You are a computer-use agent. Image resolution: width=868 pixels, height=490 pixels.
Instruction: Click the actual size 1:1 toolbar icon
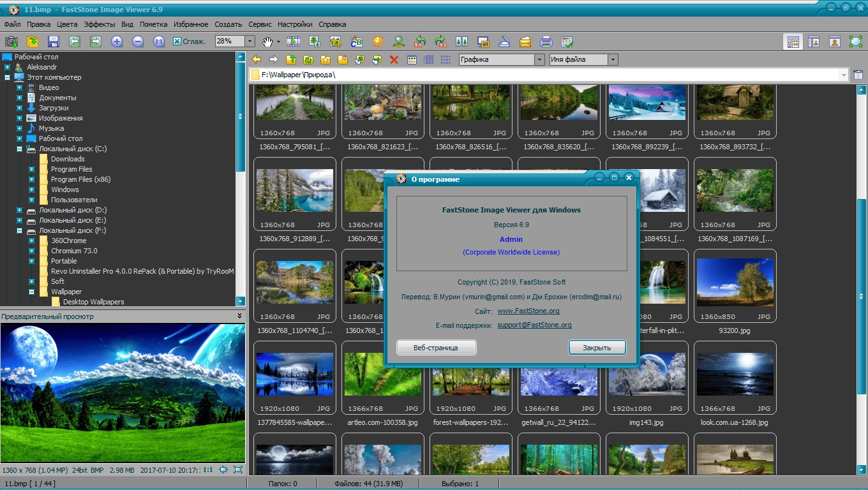click(x=159, y=41)
